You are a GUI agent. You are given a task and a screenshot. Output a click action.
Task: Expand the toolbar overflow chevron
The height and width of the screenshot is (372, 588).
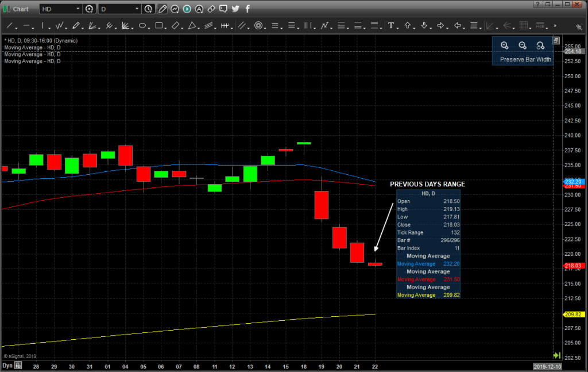tap(555, 26)
